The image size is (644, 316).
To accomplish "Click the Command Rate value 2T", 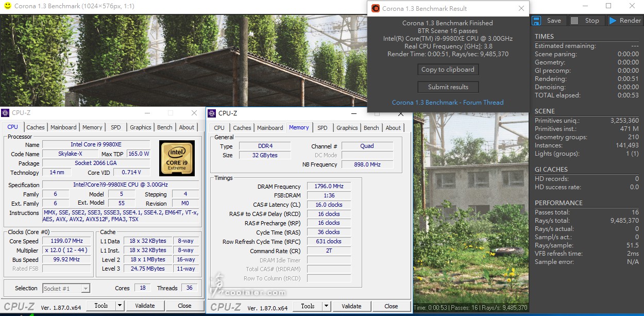I will coord(329,251).
